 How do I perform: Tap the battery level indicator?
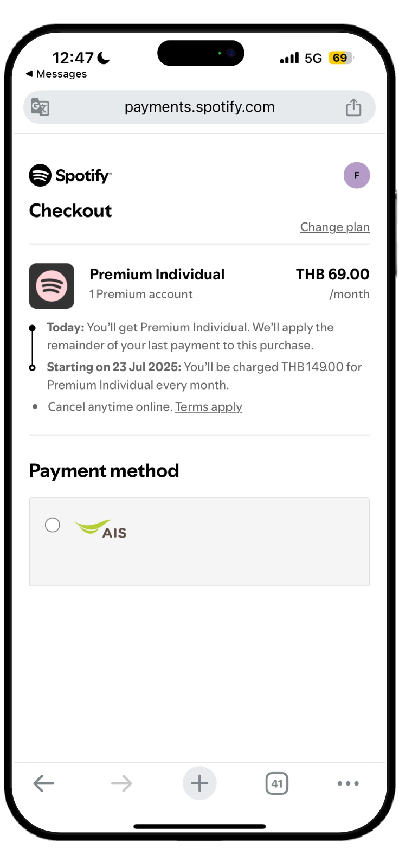click(x=340, y=58)
